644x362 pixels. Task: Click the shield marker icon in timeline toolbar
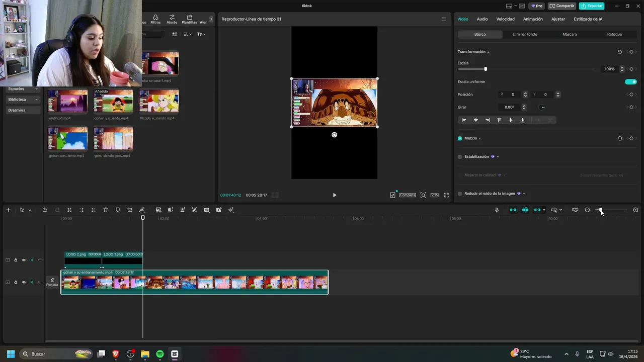click(118, 210)
